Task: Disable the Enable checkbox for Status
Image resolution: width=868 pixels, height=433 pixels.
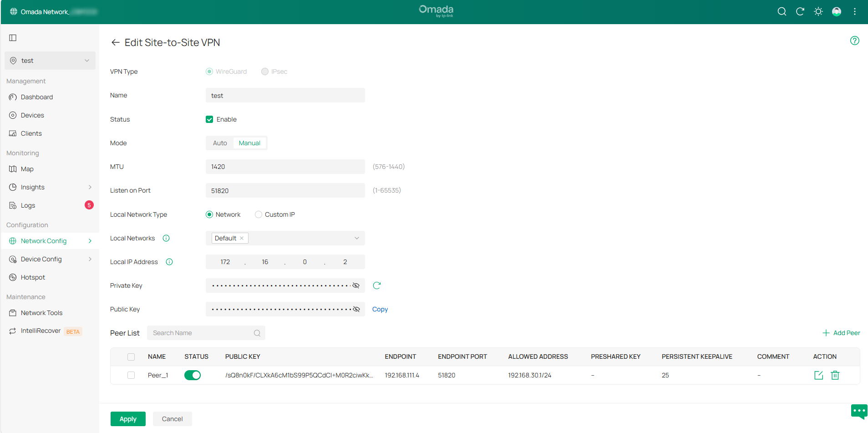Action: point(209,119)
